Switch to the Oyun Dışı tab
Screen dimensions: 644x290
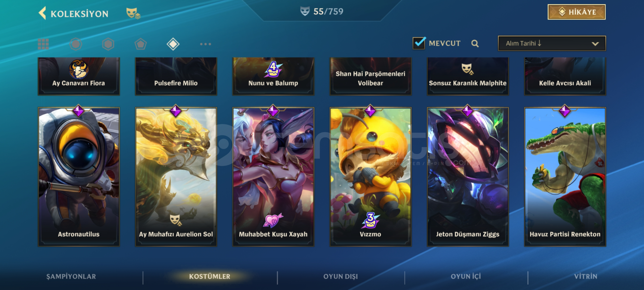(341, 277)
